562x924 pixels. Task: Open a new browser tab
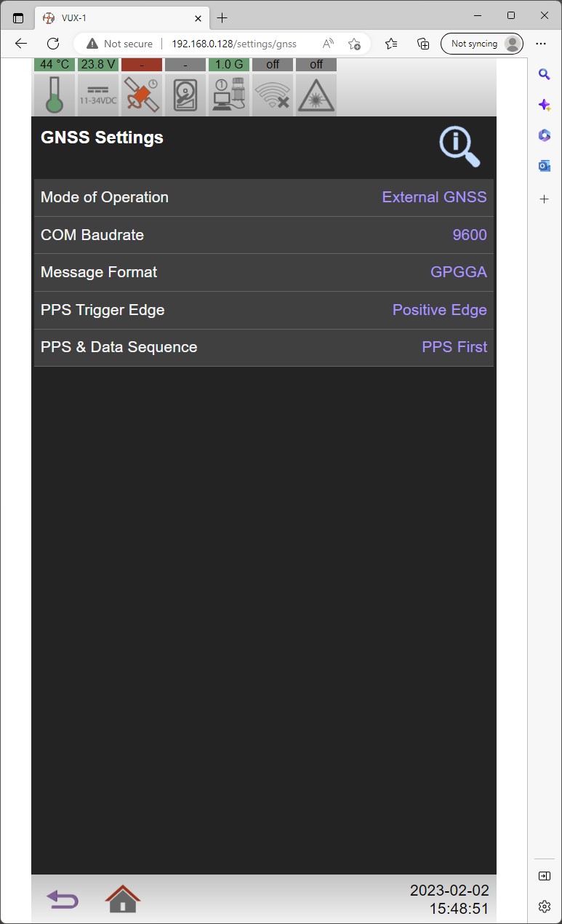222,17
